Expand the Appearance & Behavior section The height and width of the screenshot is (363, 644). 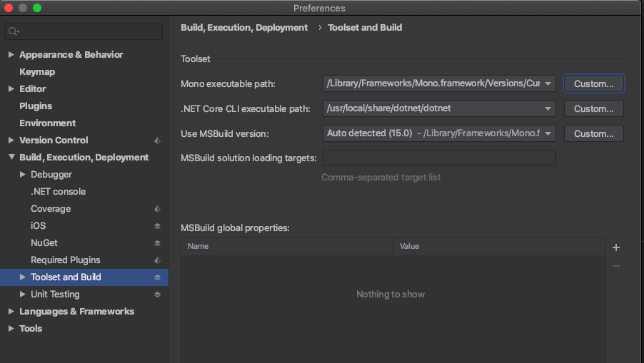click(x=11, y=55)
